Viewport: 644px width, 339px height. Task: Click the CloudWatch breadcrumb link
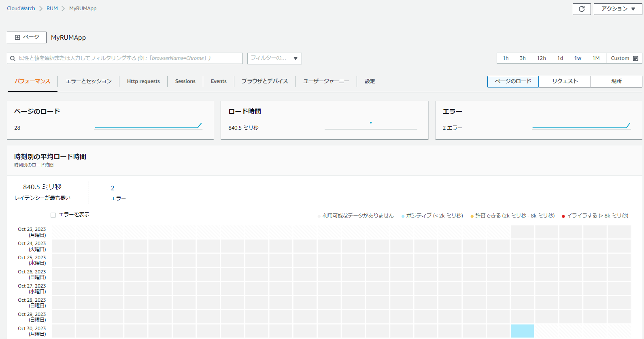[21, 9]
